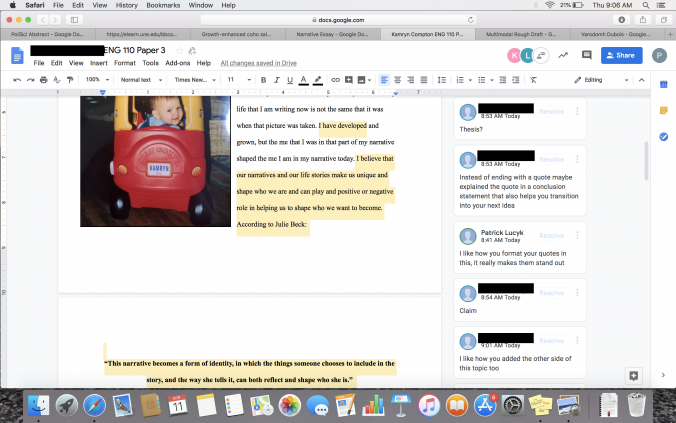Viewport: 676px width, 423px height.
Task: Open Finder from the Dock
Action: click(x=38, y=405)
